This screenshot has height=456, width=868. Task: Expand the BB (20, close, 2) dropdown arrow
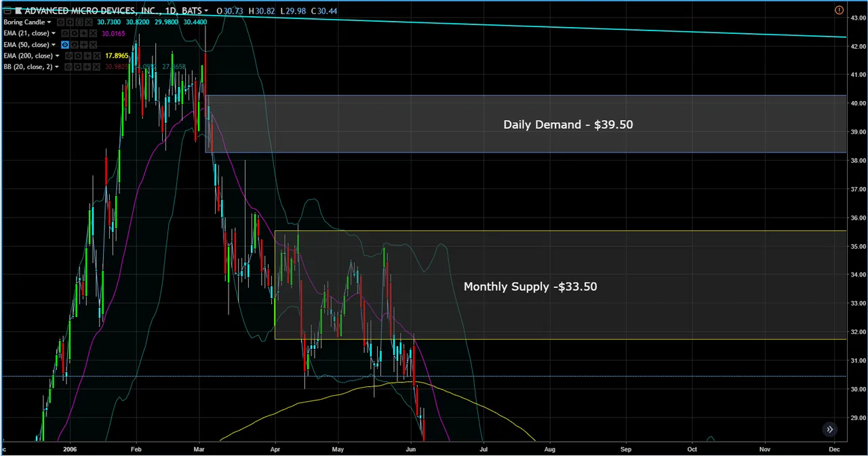pos(57,67)
